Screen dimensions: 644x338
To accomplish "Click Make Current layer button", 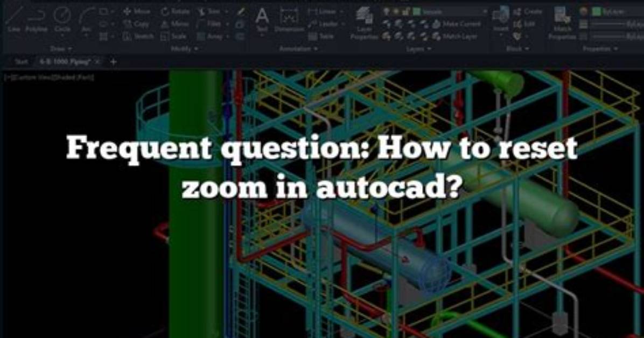I will (457, 24).
